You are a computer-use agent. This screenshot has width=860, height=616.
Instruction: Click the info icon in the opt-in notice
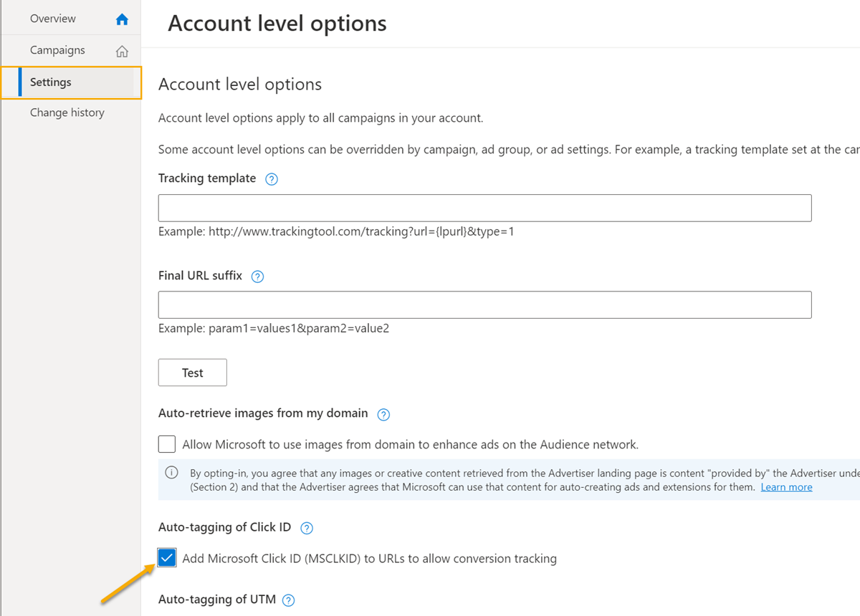[172, 473]
